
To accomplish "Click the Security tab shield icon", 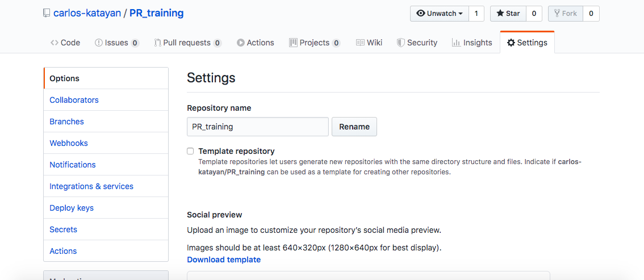I will point(401,43).
